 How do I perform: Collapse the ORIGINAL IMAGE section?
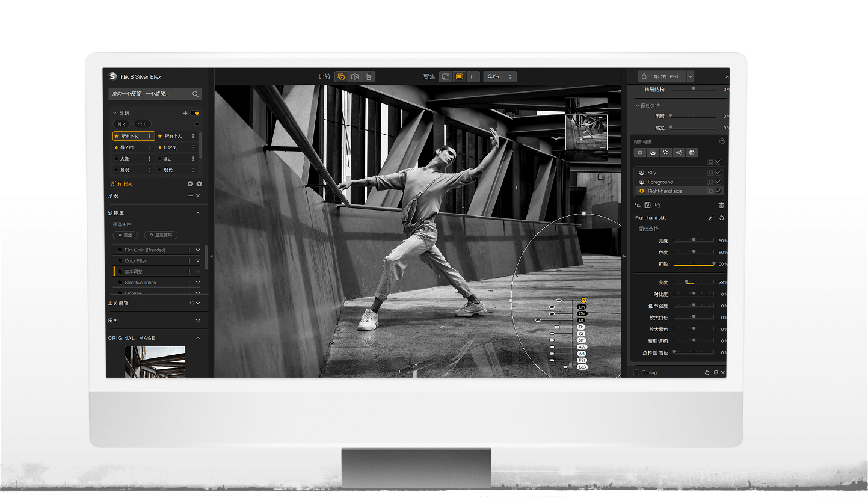tap(198, 338)
